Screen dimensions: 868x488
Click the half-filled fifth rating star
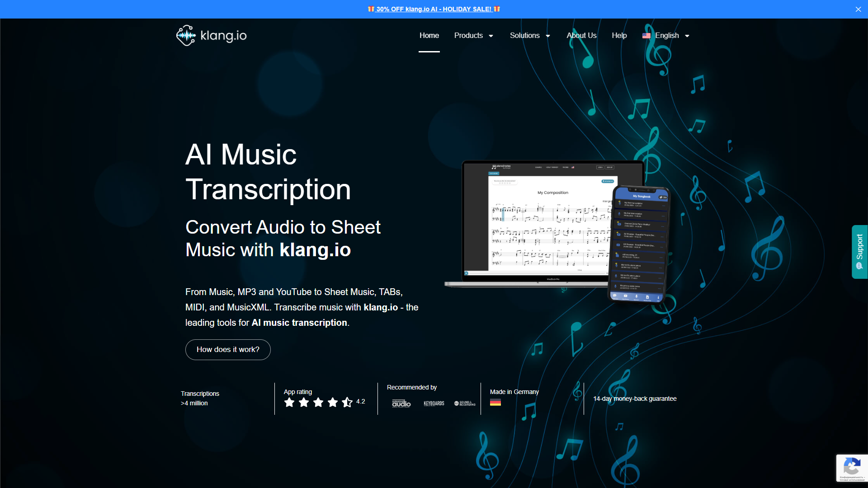click(x=347, y=402)
